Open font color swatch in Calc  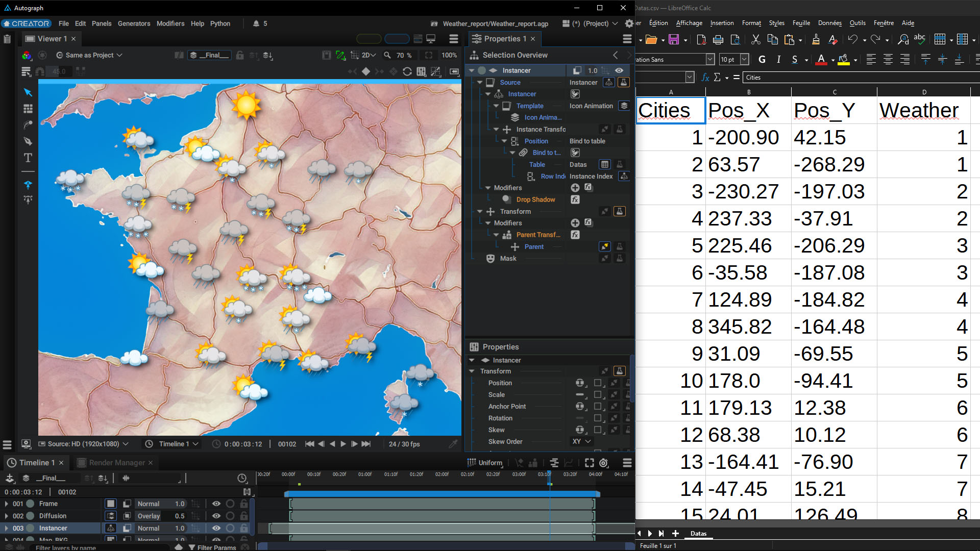tap(821, 60)
